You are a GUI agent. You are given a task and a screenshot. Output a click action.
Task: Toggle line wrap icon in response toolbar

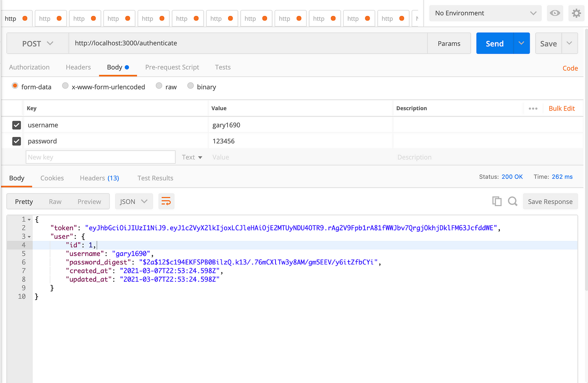coord(166,201)
